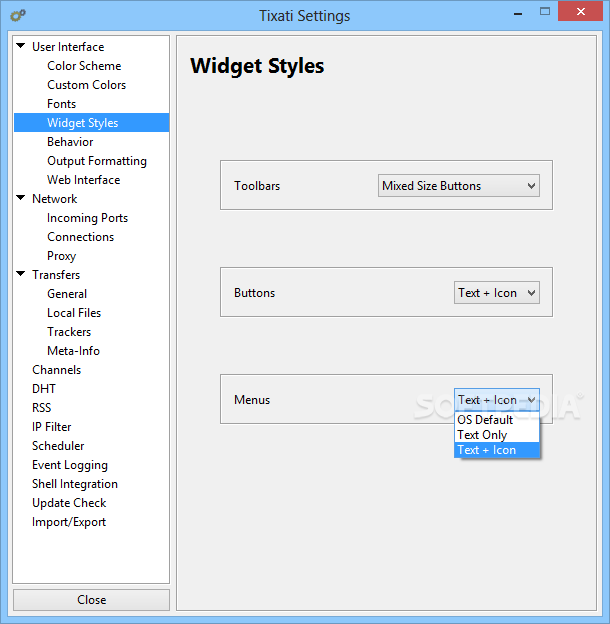Minimize the Tixati Settings window
Image resolution: width=610 pixels, height=624 pixels.
[518, 13]
